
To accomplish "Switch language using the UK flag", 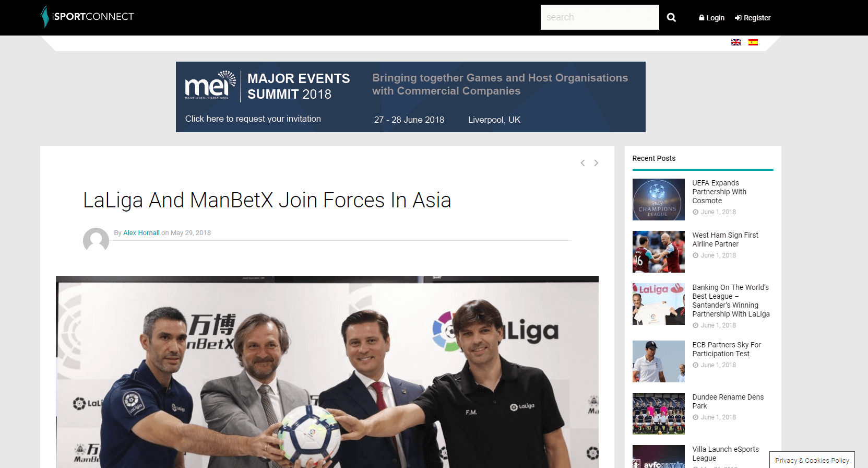I will tap(736, 42).
